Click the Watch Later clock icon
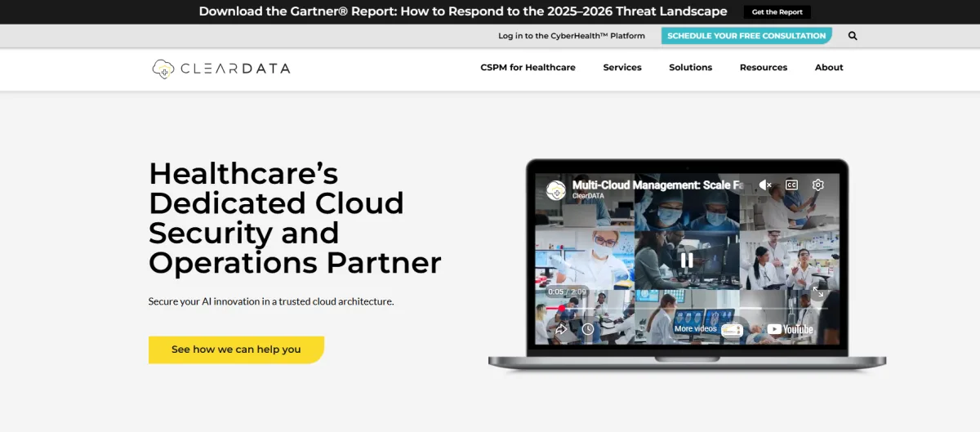The height and width of the screenshot is (432, 980). 588,329
